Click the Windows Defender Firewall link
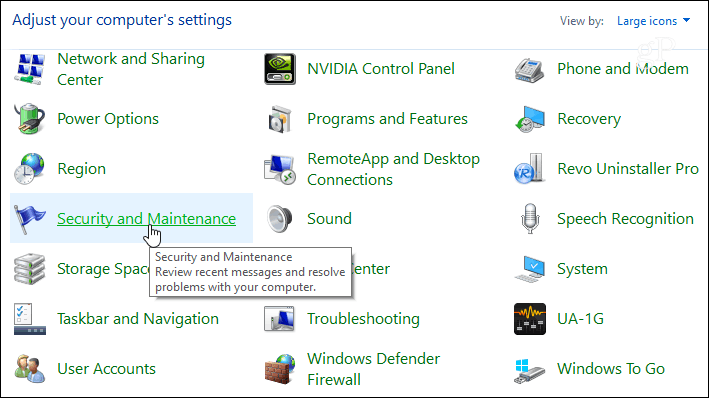 click(373, 369)
